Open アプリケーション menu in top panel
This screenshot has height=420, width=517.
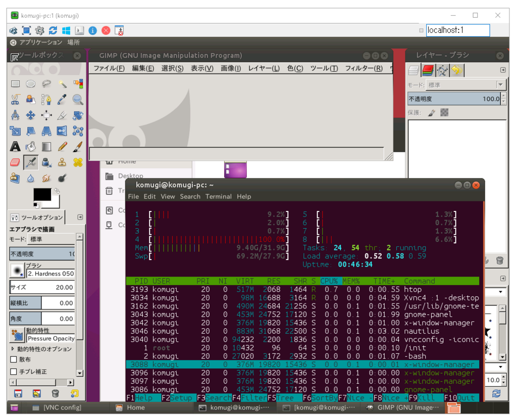(x=40, y=42)
